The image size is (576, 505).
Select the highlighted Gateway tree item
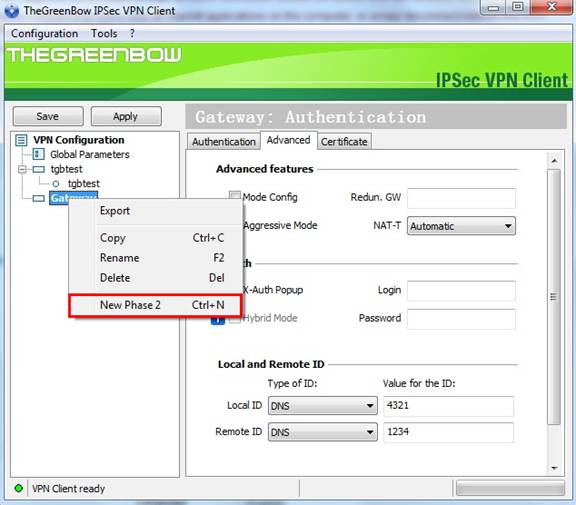73,198
